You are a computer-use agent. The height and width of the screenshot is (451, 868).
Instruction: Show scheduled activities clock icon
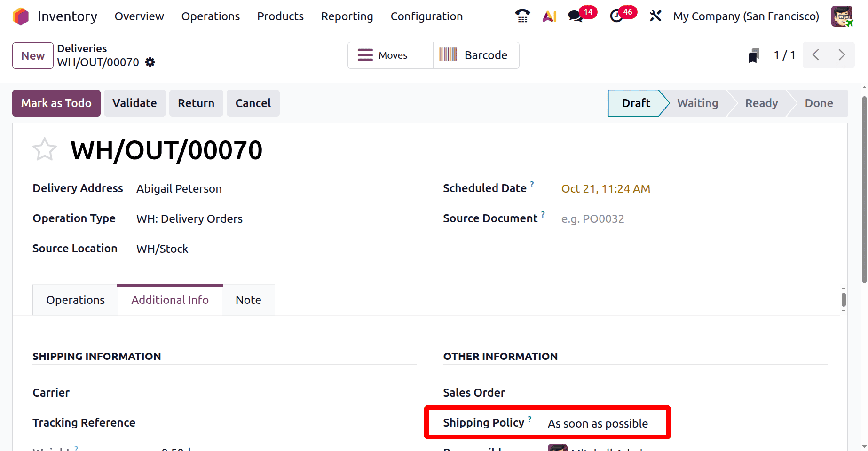coord(616,16)
